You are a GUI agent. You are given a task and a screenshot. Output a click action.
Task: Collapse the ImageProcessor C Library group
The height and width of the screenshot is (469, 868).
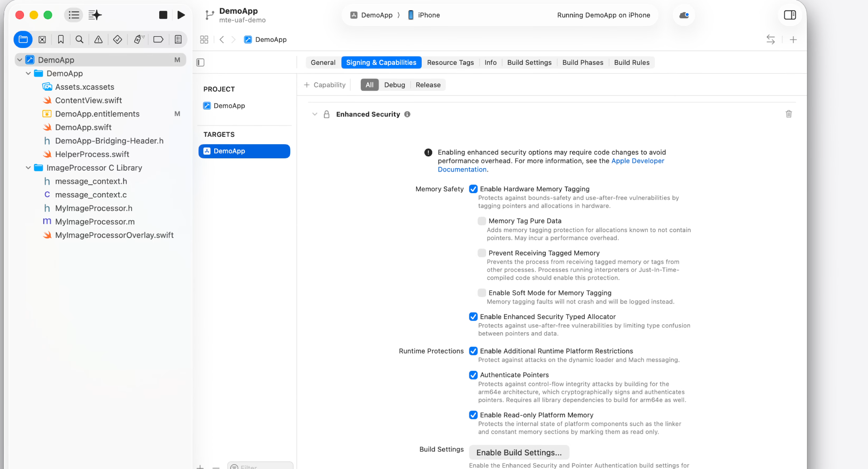tap(28, 168)
